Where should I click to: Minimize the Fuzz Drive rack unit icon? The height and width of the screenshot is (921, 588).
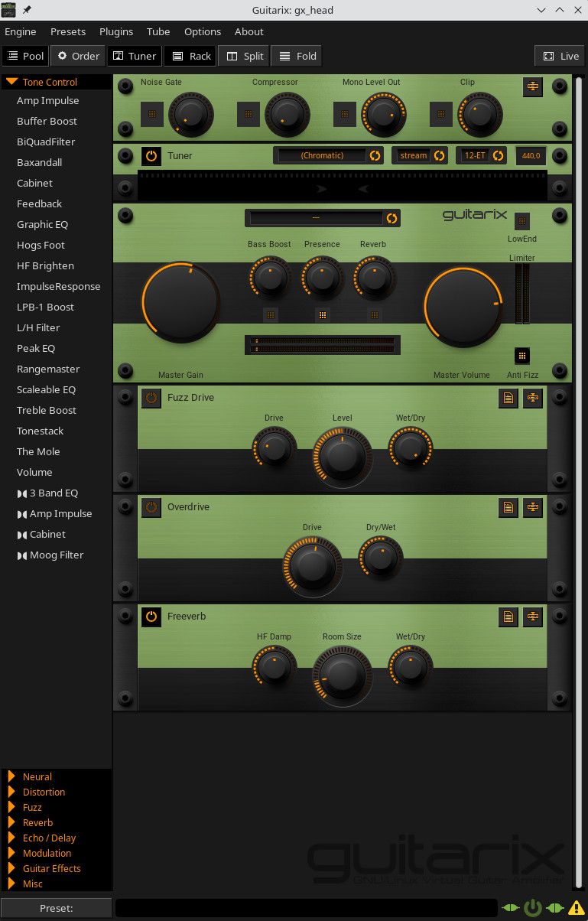(533, 398)
